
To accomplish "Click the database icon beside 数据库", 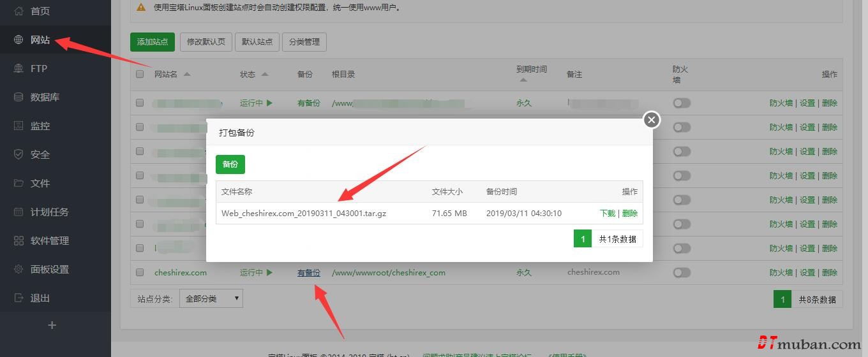I will (19, 97).
